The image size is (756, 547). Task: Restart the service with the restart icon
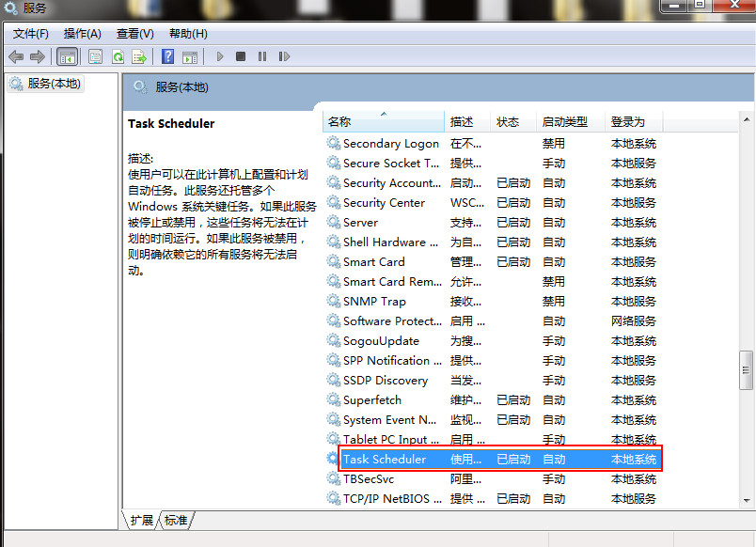click(284, 56)
